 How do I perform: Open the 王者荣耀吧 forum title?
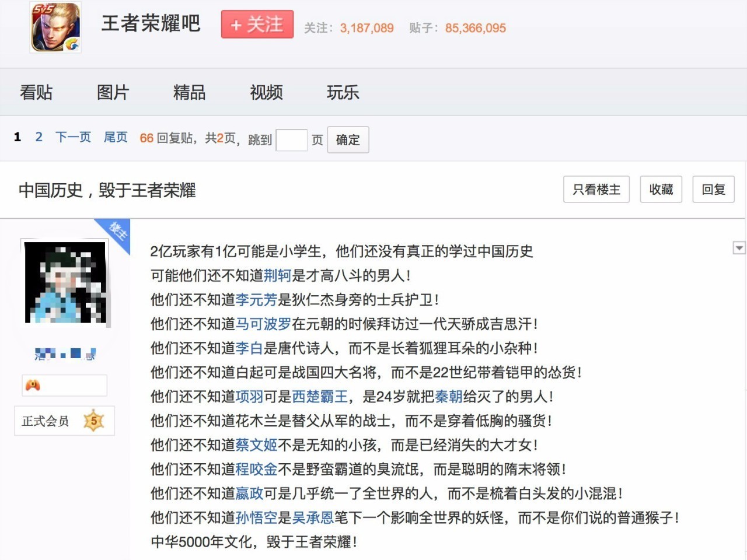pos(151,23)
